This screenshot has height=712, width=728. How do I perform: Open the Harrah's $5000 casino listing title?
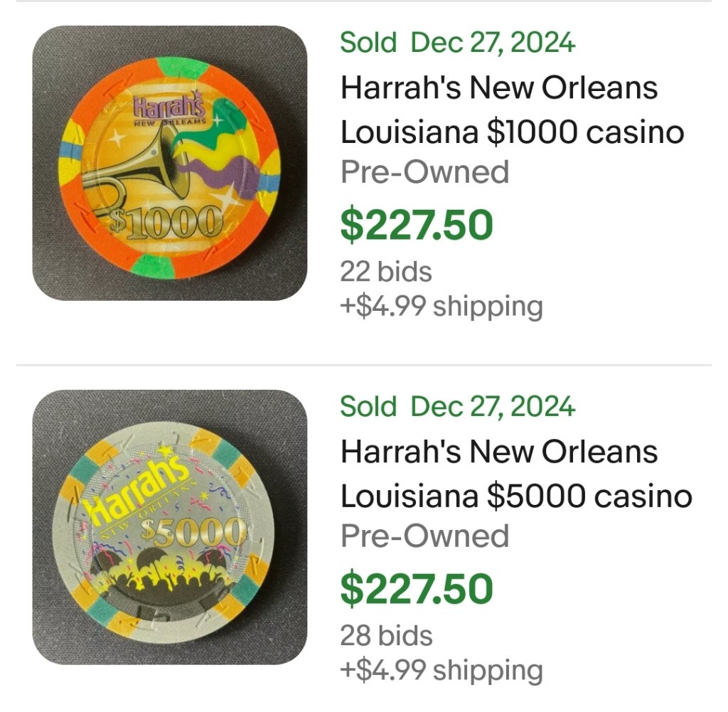point(515,474)
